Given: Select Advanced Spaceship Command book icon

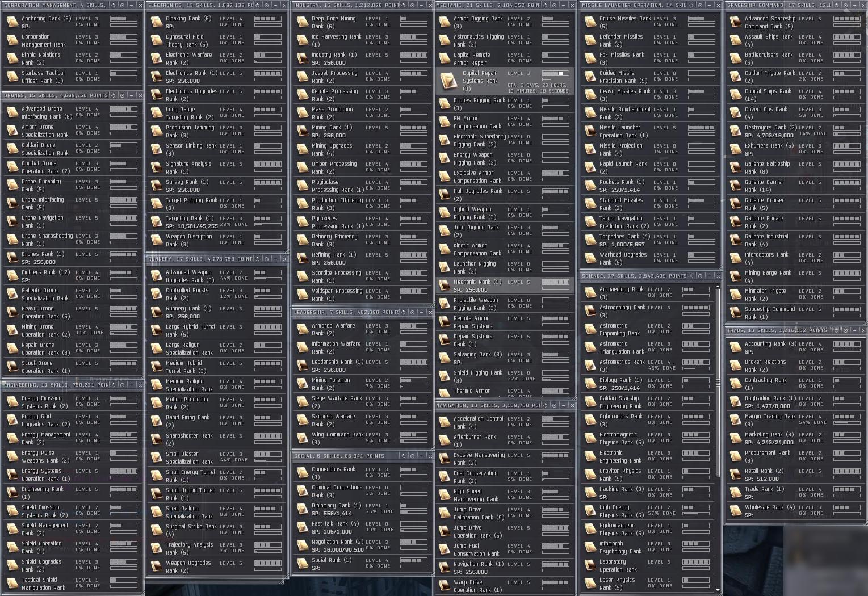Looking at the screenshot, I should point(736,22).
